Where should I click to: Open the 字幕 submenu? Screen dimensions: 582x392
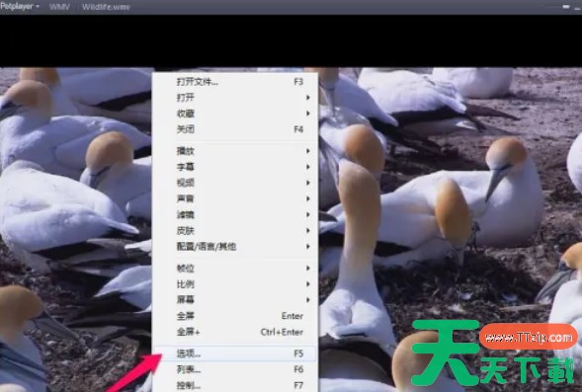(x=235, y=167)
